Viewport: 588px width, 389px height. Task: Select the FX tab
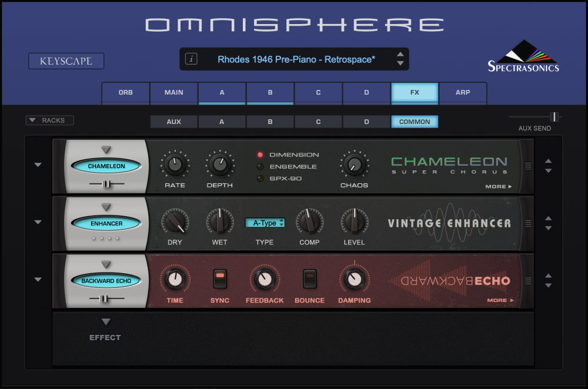415,93
